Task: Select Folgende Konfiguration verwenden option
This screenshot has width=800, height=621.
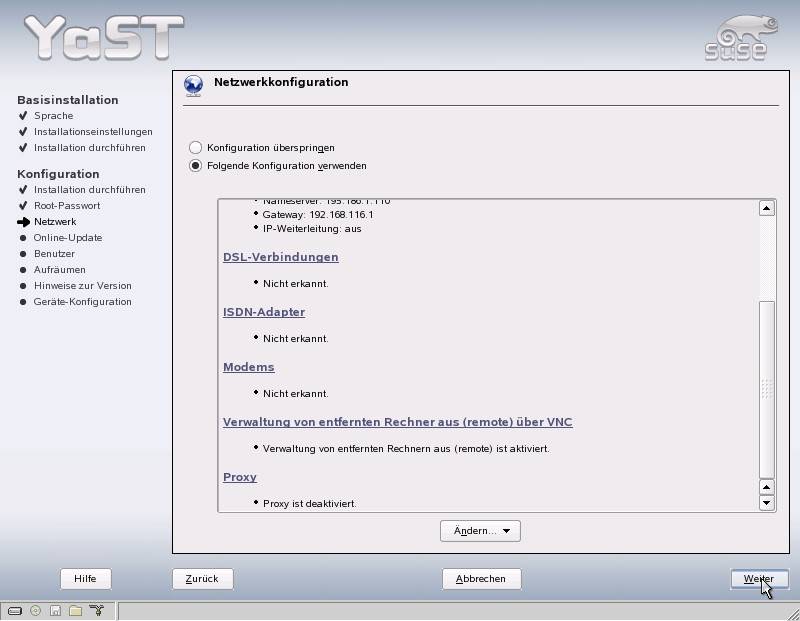Action: (x=195, y=166)
